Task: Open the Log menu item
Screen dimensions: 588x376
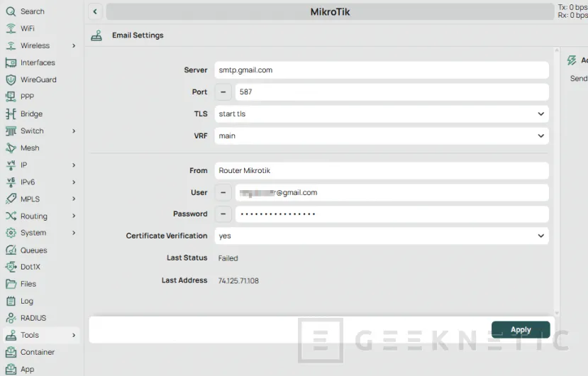Action: point(41,301)
